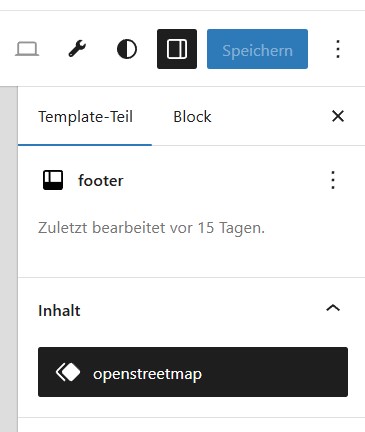
Task: Click the last edited 15 Tagen text
Action: click(x=151, y=228)
